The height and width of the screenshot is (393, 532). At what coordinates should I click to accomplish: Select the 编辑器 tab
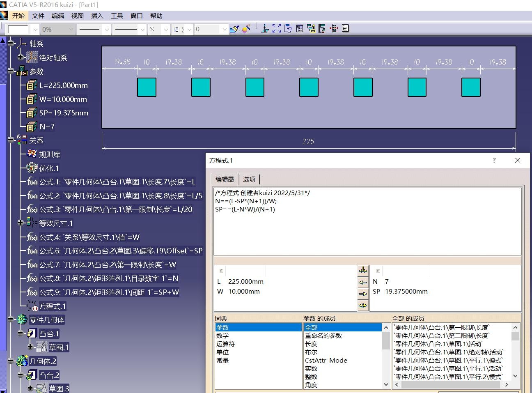pyautogui.click(x=225, y=179)
